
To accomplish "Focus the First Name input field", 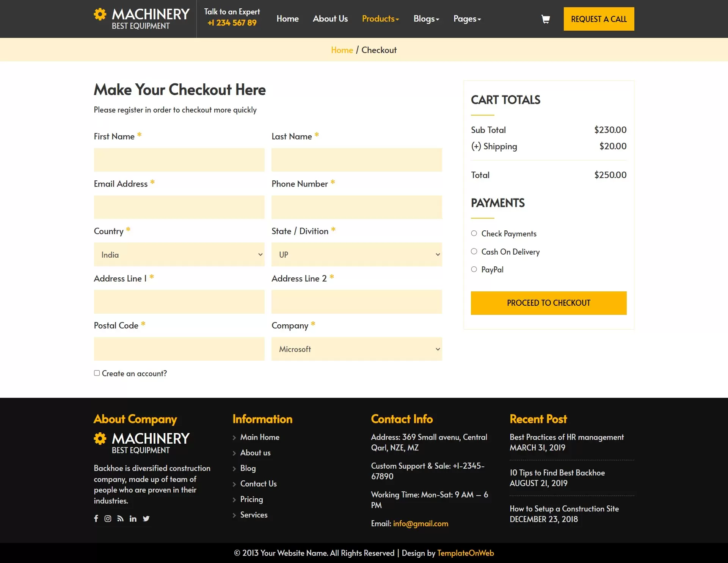I will point(179,160).
